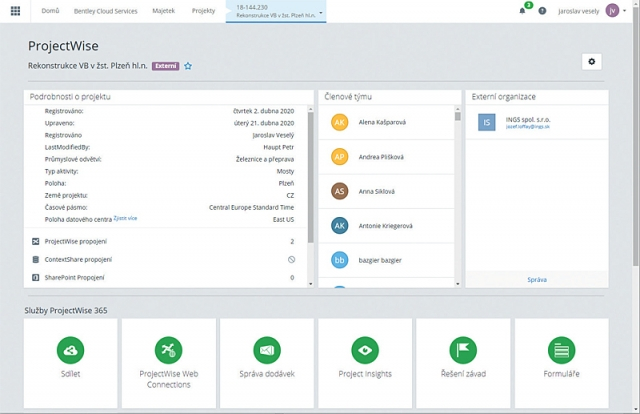Click Antonie Kriegerová's AK avatar
The image size is (640, 414).
pyautogui.click(x=340, y=225)
